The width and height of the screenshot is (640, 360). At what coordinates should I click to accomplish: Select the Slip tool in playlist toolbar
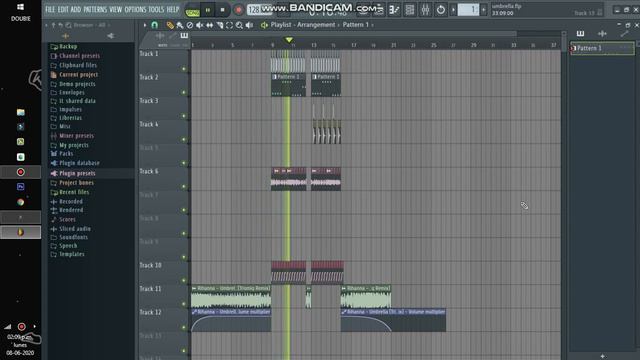(209, 25)
